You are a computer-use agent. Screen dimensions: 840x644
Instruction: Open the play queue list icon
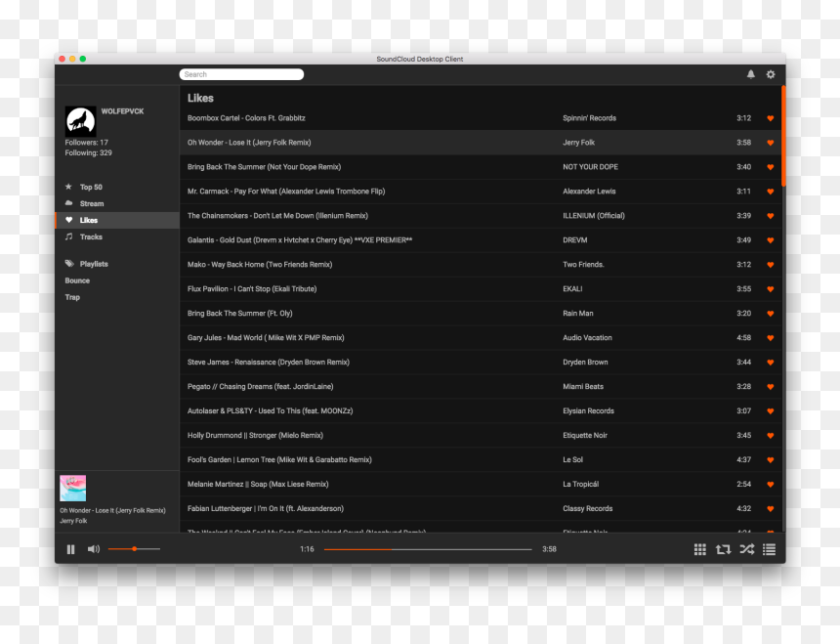(770, 549)
